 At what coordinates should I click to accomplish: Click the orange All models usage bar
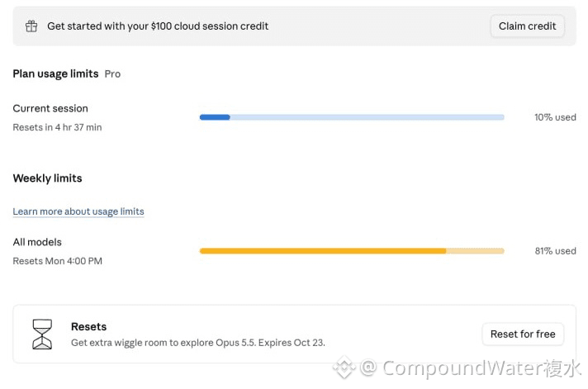352,251
